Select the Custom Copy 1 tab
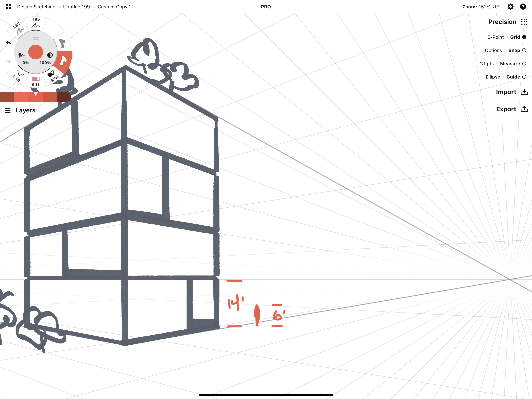The width and height of the screenshot is (532, 399). point(114,7)
